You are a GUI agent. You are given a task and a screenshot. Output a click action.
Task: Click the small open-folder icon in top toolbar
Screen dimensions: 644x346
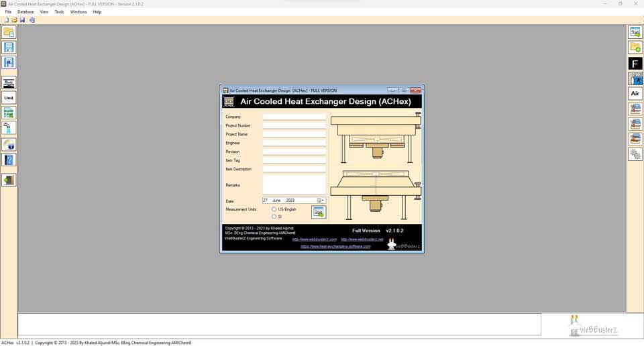(x=14, y=19)
